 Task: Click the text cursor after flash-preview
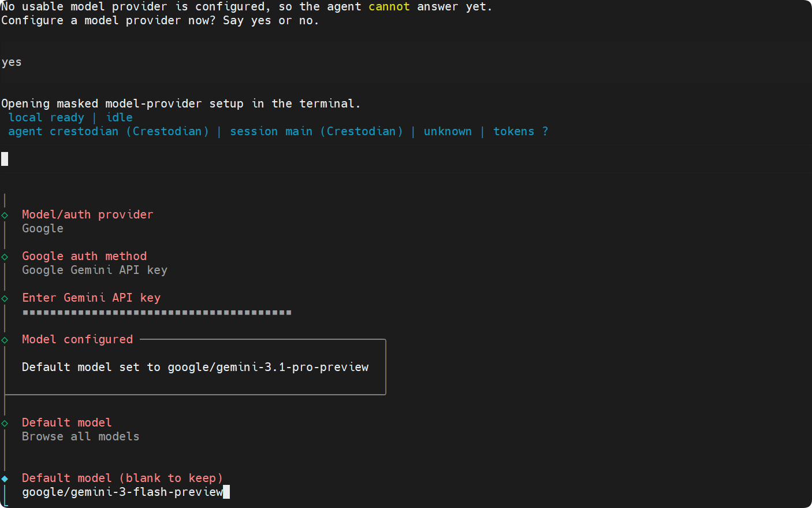tap(226, 492)
